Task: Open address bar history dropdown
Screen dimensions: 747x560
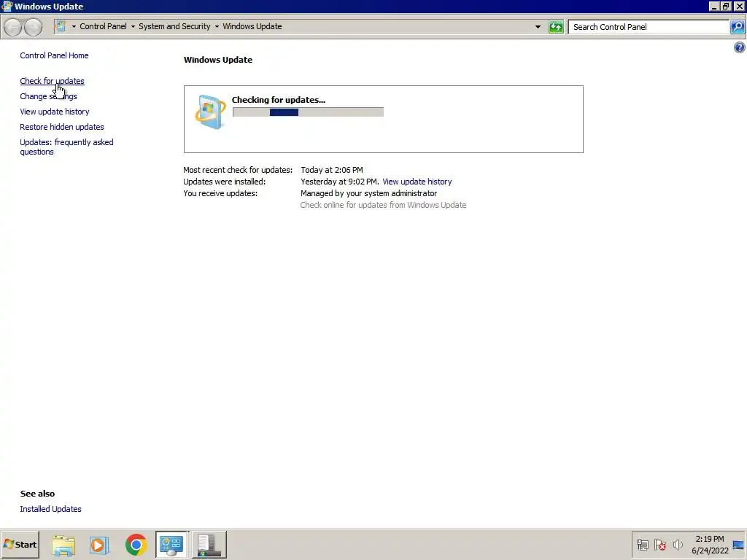Action: pyautogui.click(x=538, y=27)
